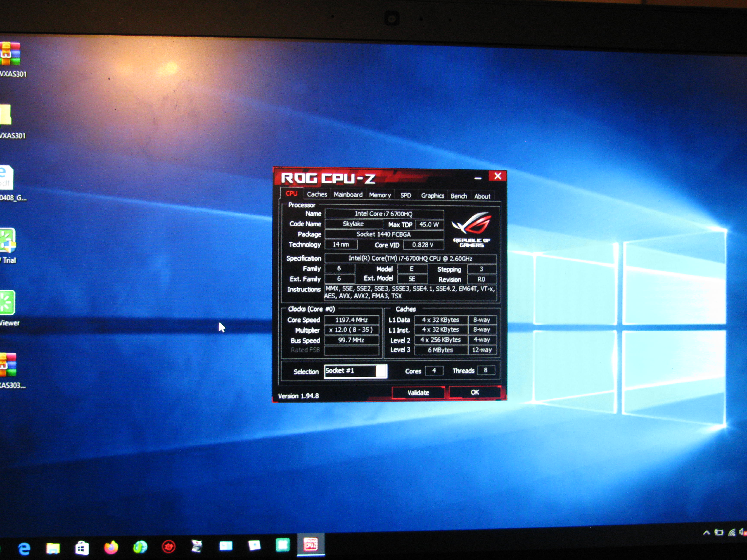This screenshot has width=747, height=560.
Task: Click the red gear taskbar icon
Action: click(169, 547)
